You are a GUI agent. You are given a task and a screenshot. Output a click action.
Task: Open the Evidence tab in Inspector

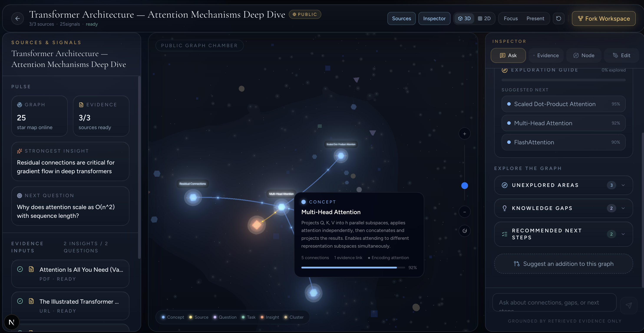coord(546,55)
